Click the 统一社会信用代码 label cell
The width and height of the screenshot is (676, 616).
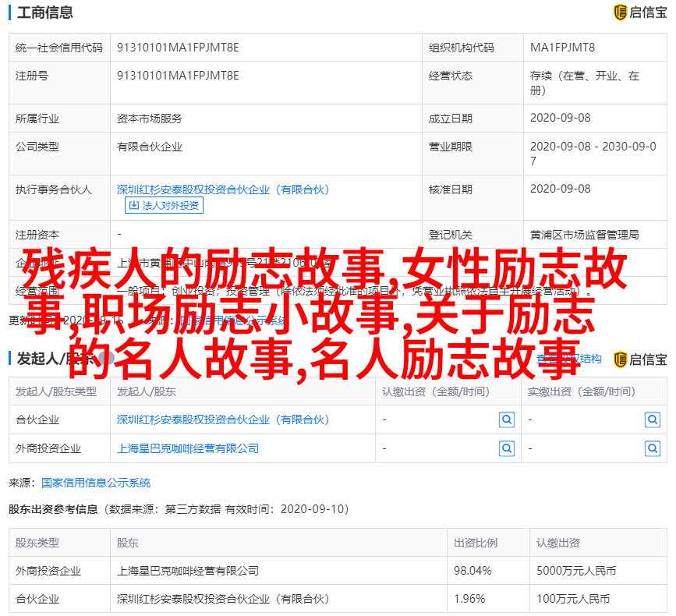59,48
